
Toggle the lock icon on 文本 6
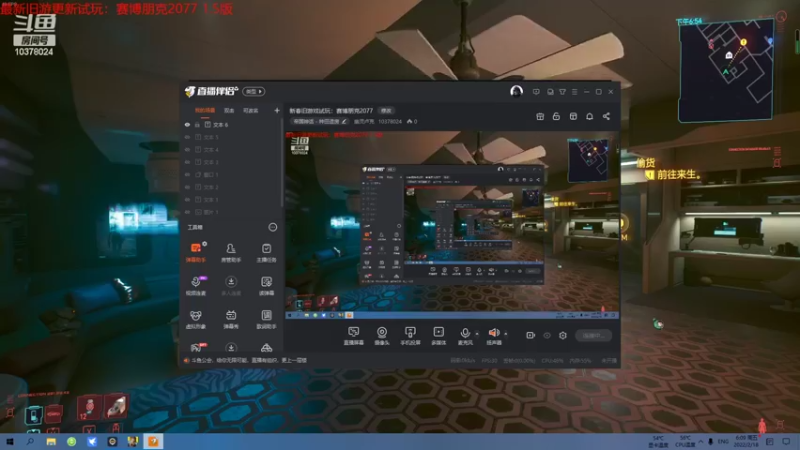tap(197, 124)
